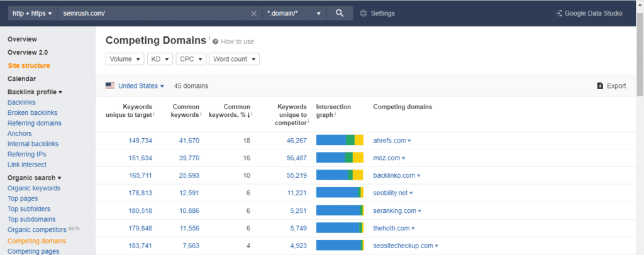This screenshot has height=255, width=644.
Task: Click the intersection graph bar for moz.com
Action: [x=340, y=158]
